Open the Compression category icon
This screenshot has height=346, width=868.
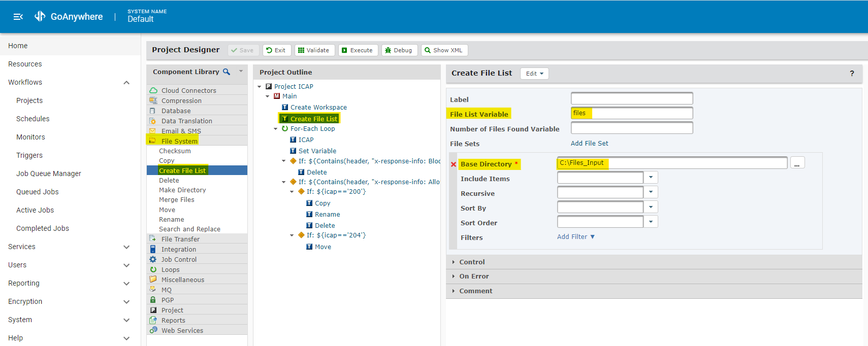153,100
